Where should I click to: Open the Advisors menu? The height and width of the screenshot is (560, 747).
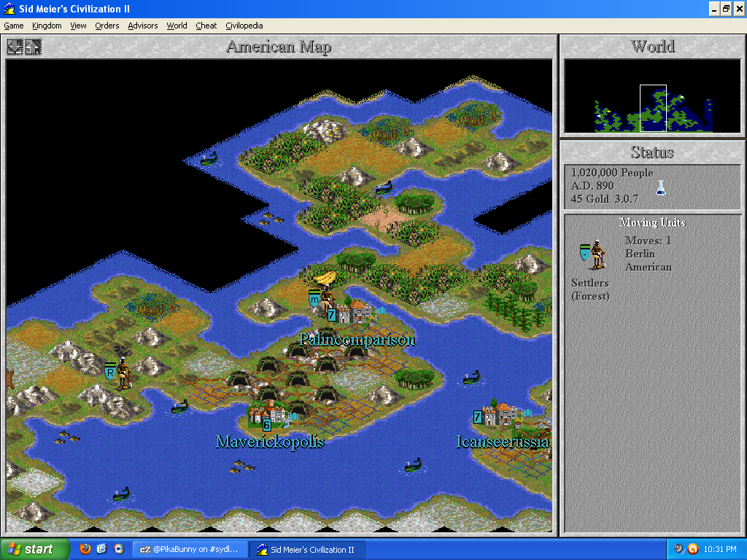(x=142, y=26)
